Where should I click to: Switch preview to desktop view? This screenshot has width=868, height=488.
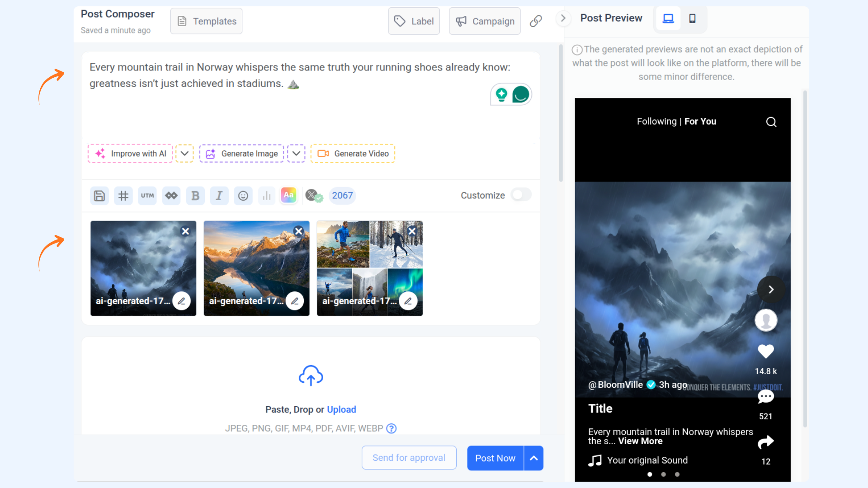[668, 19]
